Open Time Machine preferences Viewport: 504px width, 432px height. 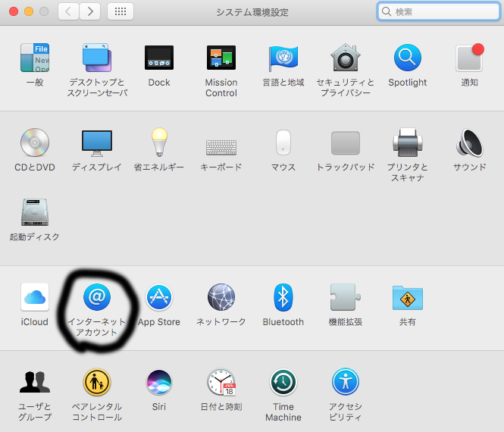[283, 383]
